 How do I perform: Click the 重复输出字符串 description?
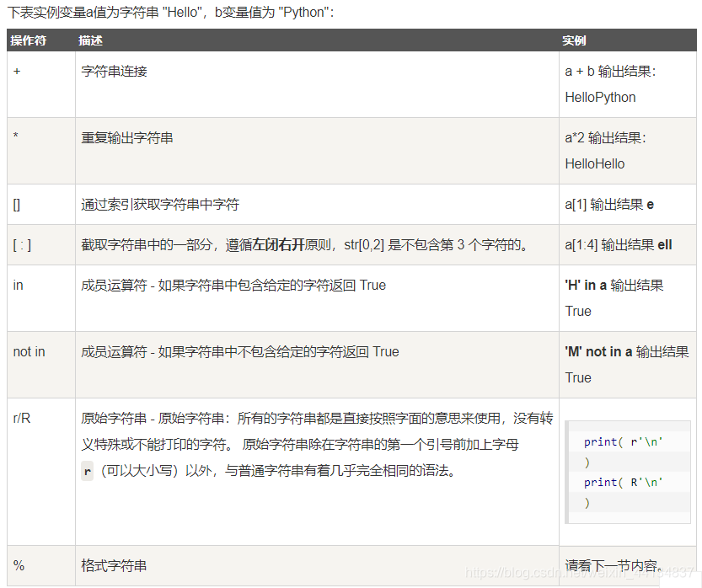coord(127,138)
